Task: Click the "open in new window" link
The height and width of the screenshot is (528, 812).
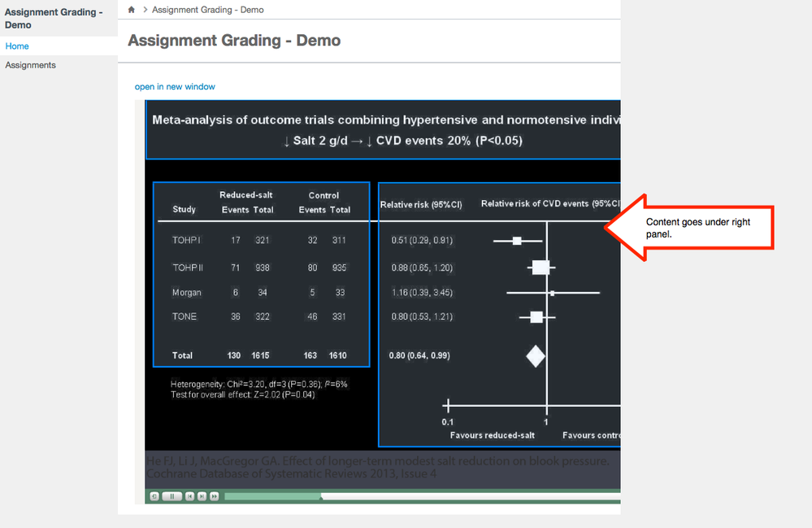Action: (x=175, y=86)
